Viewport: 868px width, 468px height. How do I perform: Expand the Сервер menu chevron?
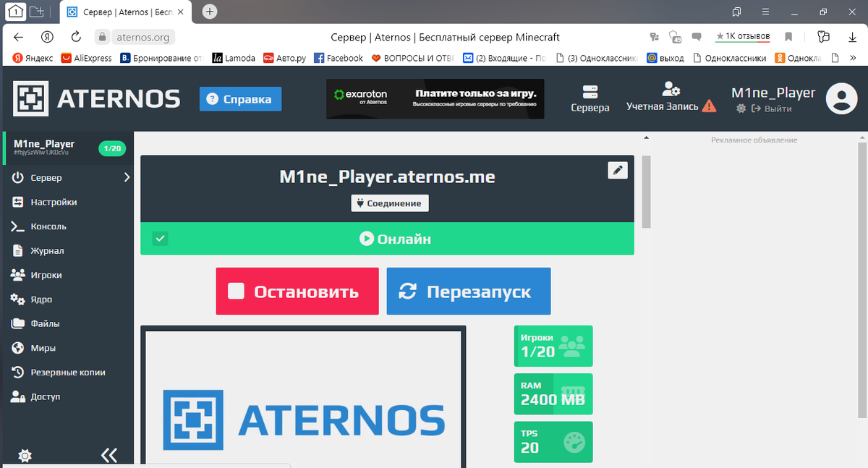(x=126, y=176)
